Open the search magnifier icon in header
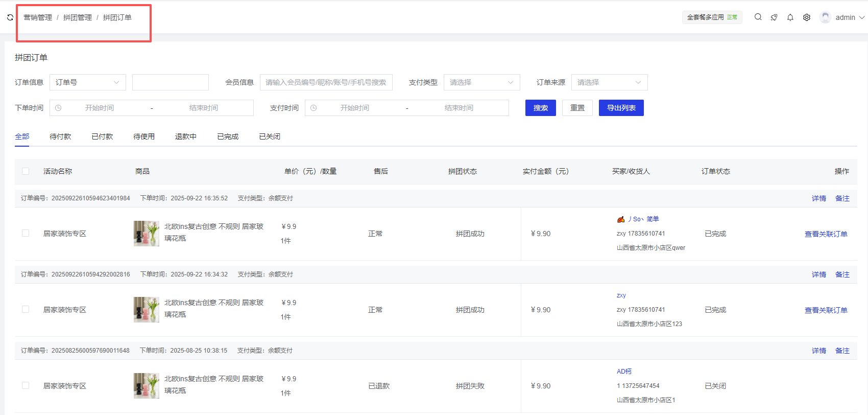Viewport: 868px width, 415px height. [x=758, y=17]
